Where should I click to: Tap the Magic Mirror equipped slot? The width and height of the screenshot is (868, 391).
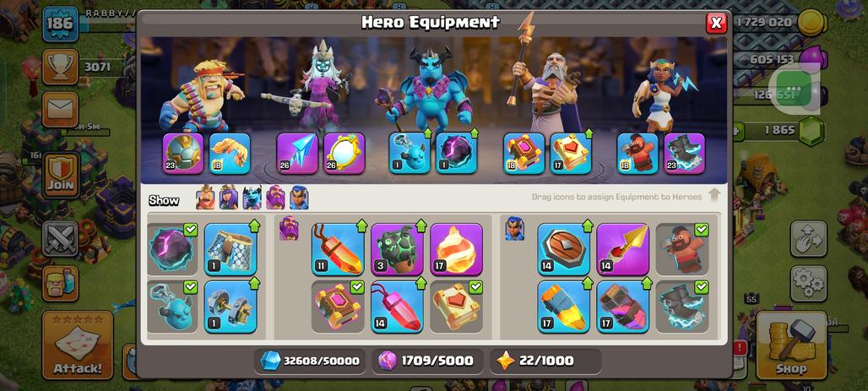pos(344,154)
